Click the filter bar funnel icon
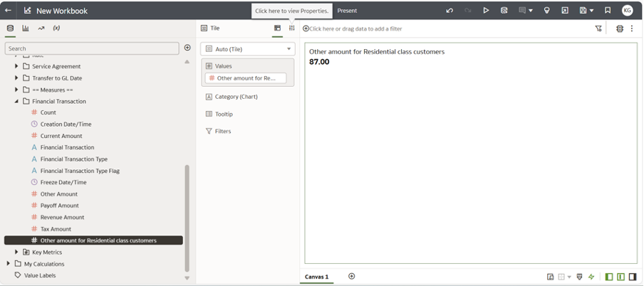Viewport: 644px width, 286px height. point(598,28)
